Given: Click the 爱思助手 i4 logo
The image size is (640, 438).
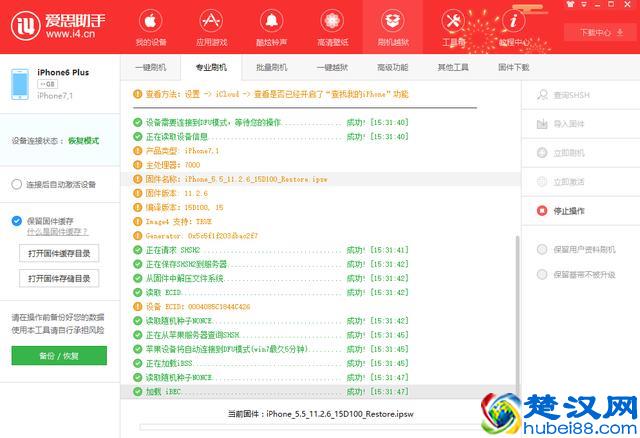Looking at the screenshot, I should [x=58, y=26].
